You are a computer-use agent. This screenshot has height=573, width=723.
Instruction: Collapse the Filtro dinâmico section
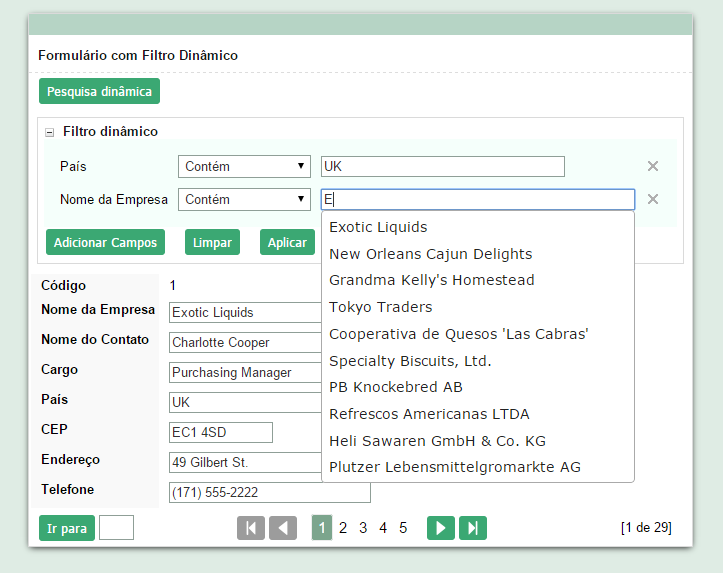(50, 132)
